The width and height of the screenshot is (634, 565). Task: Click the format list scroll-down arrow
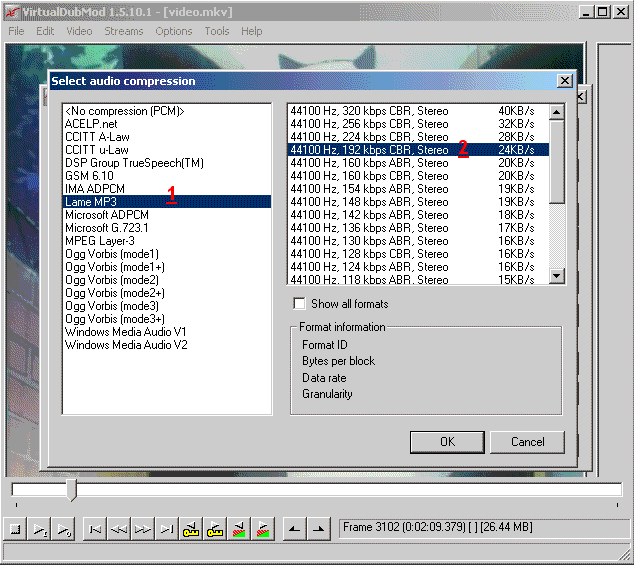tap(557, 276)
